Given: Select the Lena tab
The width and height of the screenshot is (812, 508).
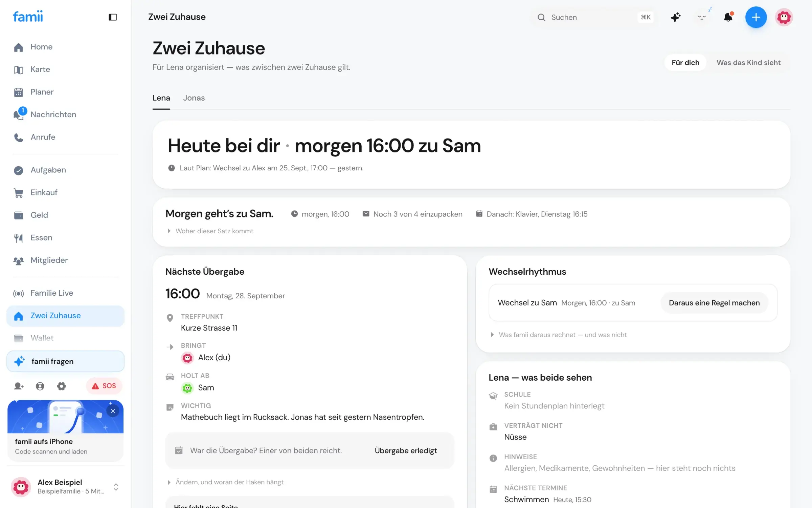Looking at the screenshot, I should coord(161,98).
